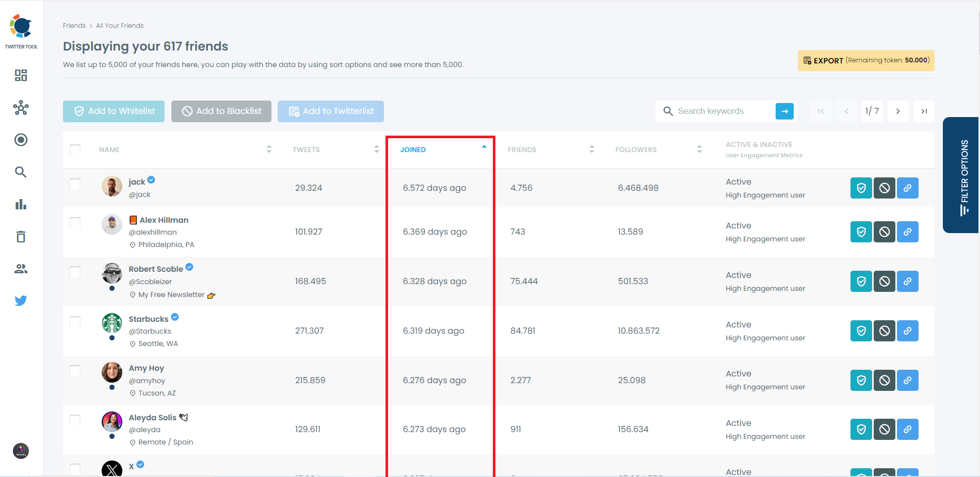Viewport: 980px width, 477px height.
Task: Check the box for Robert Scoble's row
Action: tap(75, 272)
